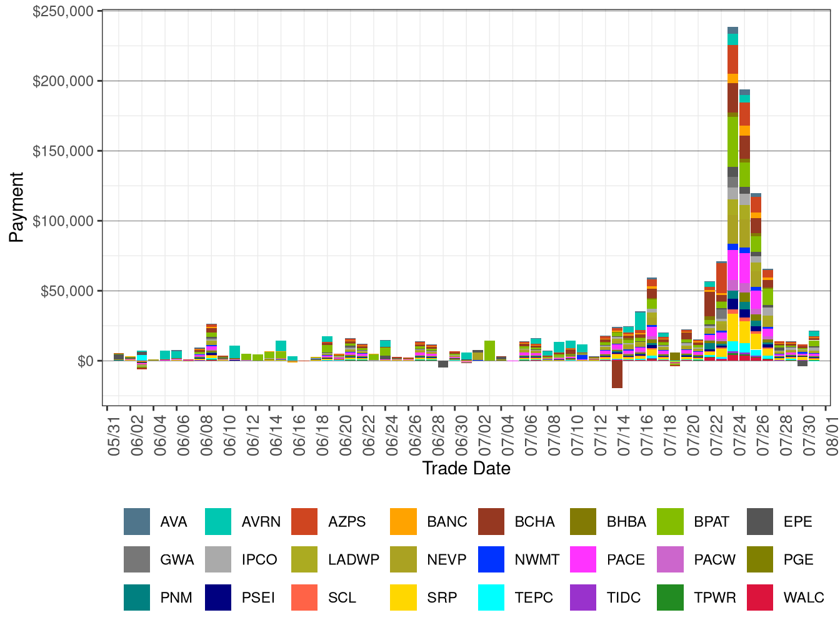Click the $150,000 y-axis label
This screenshot has height=630, width=840.
point(62,151)
